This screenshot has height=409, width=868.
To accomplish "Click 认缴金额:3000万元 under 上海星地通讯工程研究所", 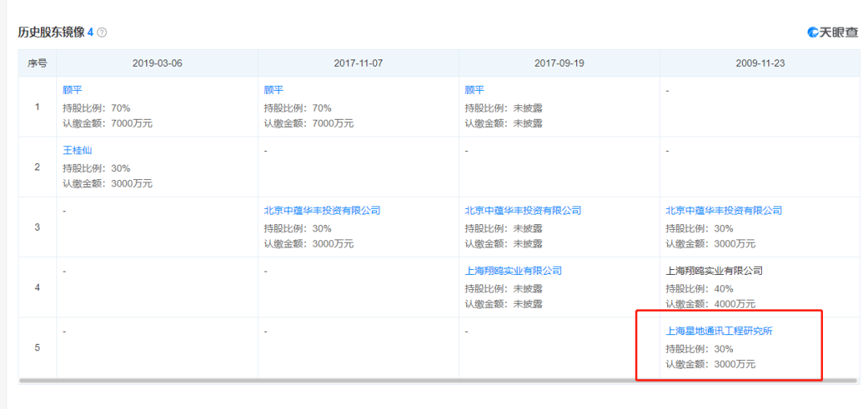I will [x=710, y=364].
